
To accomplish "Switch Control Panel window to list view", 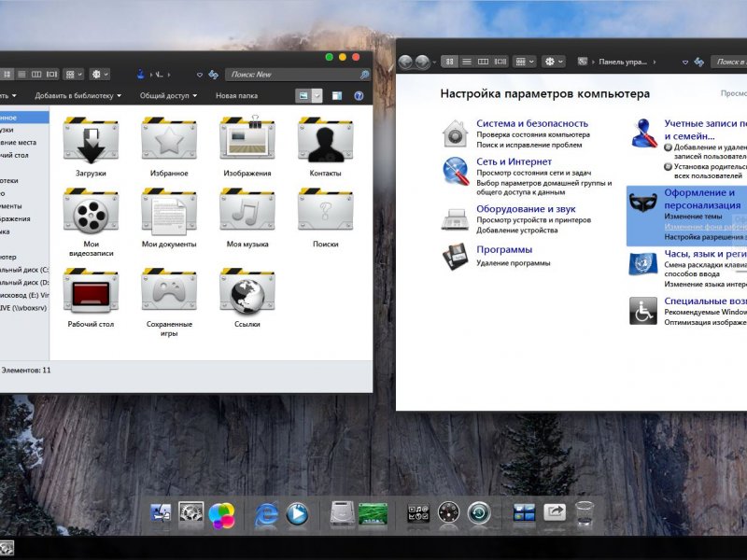I will [x=466, y=62].
